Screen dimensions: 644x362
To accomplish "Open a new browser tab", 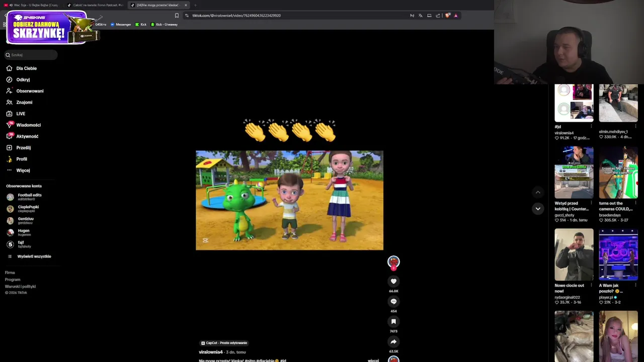I will click(x=195, y=5).
